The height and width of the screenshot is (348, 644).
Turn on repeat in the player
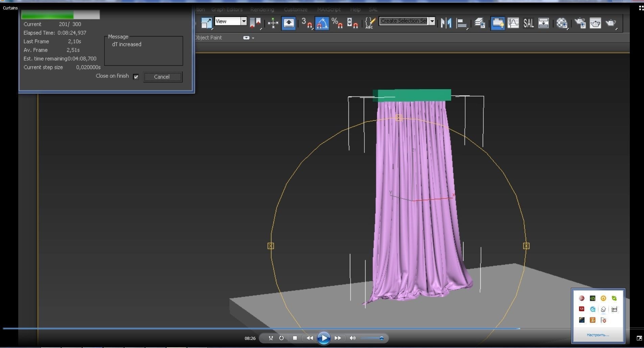pyautogui.click(x=281, y=338)
